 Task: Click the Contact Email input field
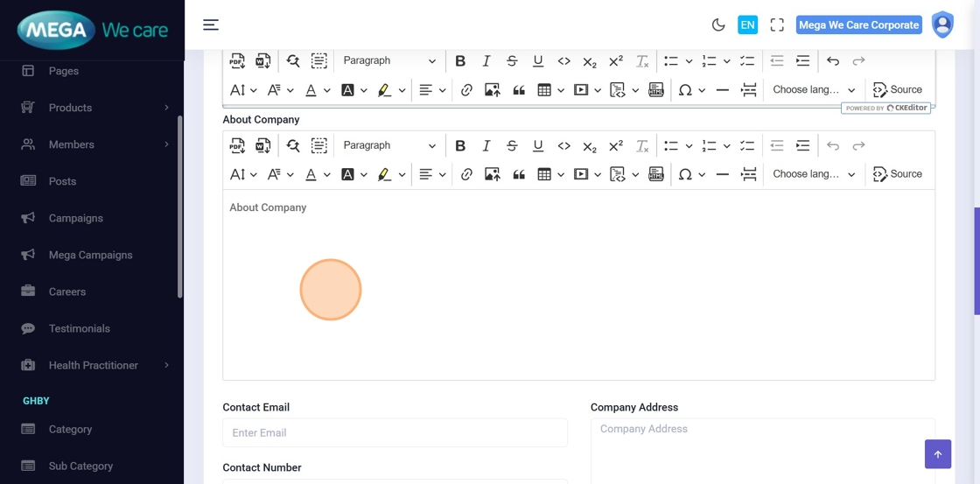[x=395, y=432]
